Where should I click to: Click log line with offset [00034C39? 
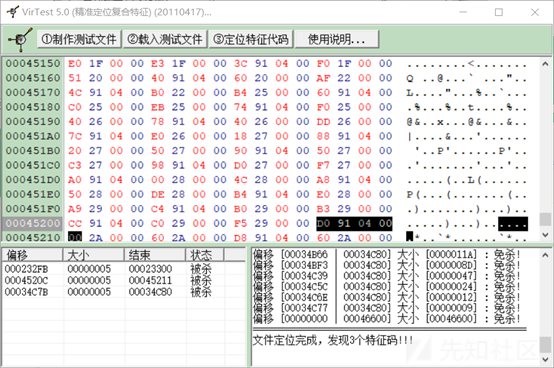coord(387,276)
